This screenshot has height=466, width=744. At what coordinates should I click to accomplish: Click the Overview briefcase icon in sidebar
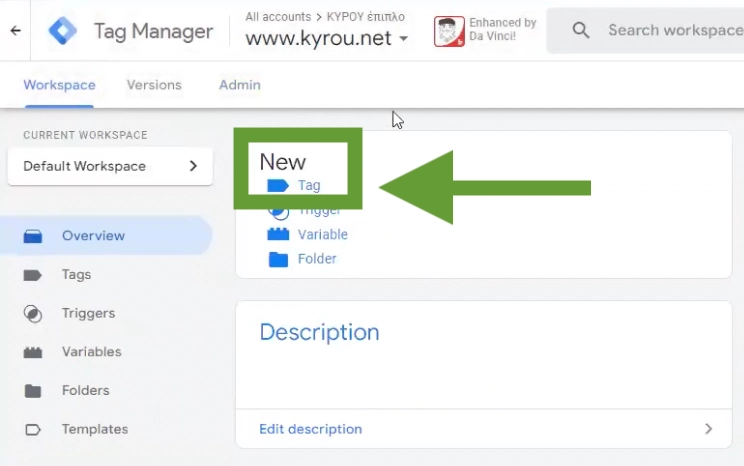click(33, 236)
